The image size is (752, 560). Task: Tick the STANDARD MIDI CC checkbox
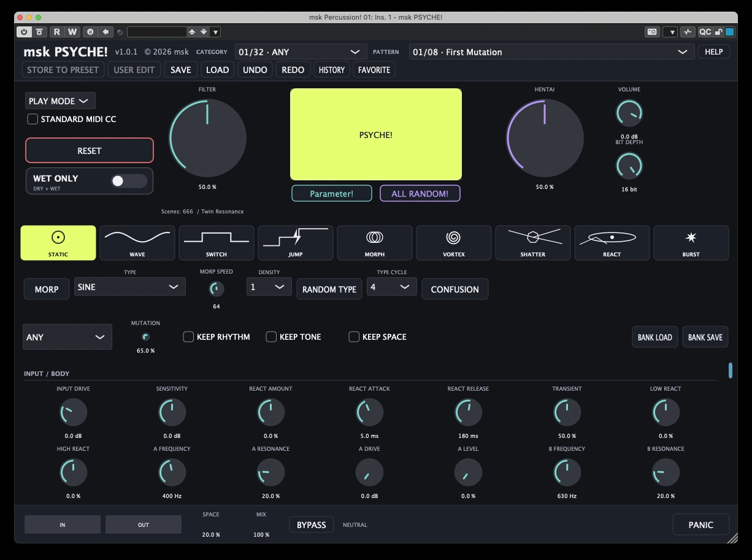33,119
